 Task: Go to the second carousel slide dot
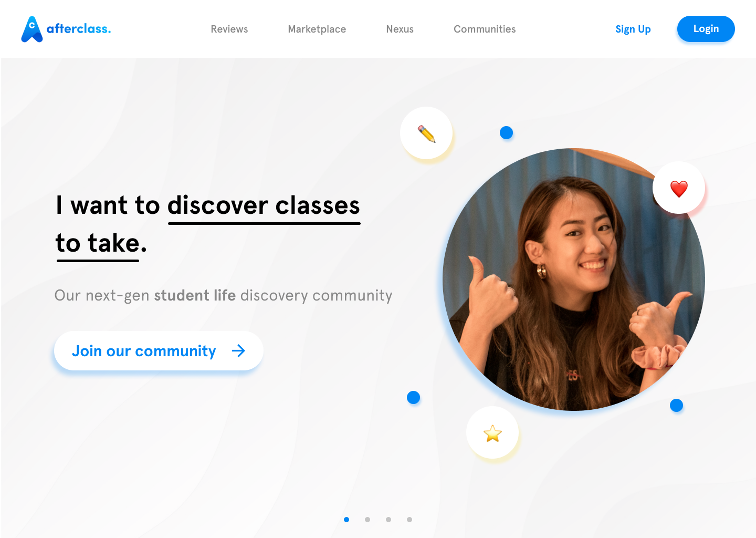click(367, 520)
